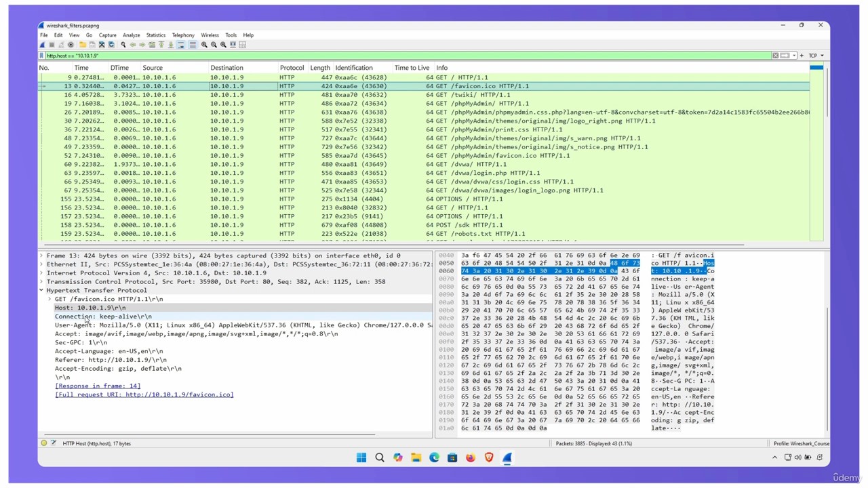Open the Statistics menu
This screenshot has height=488, width=868.
(x=155, y=35)
